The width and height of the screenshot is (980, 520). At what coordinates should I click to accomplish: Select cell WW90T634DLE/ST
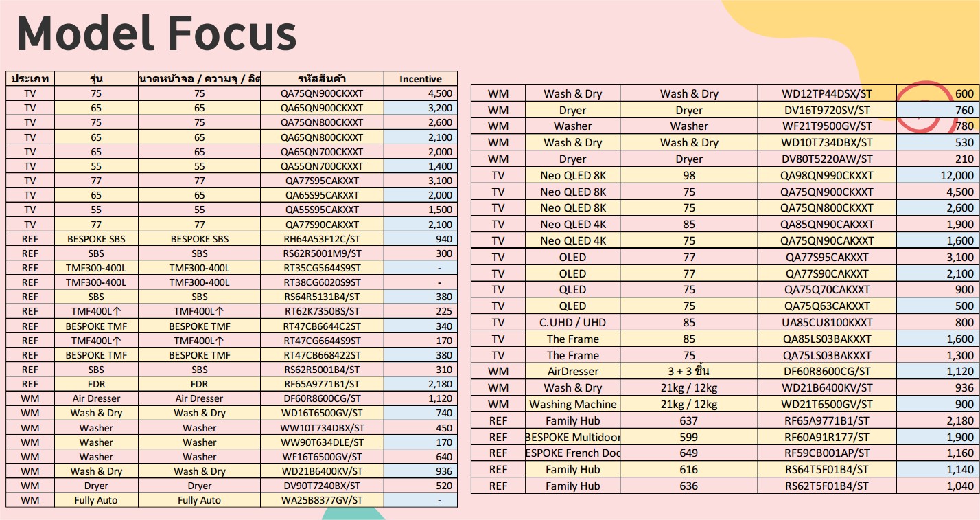tap(321, 442)
